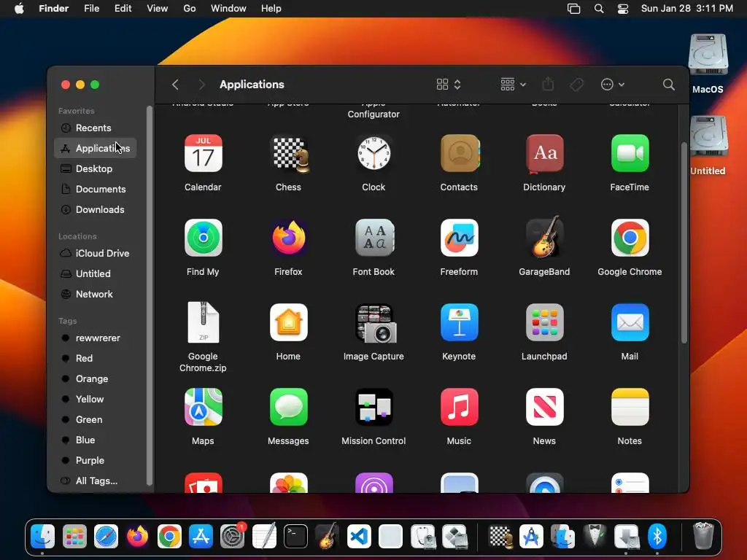Open the Go menu

(x=190, y=9)
